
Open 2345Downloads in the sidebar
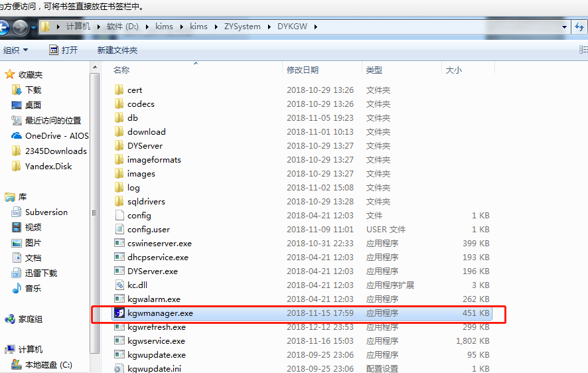[56, 151]
